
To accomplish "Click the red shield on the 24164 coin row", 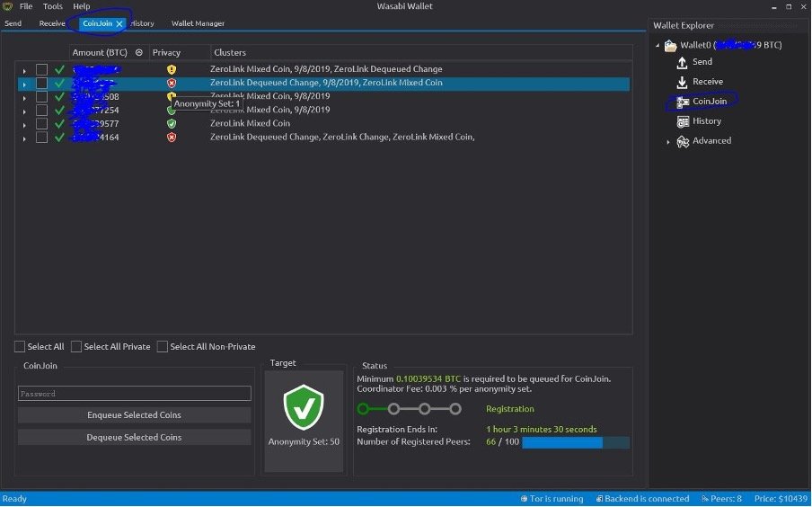I will click(x=172, y=138).
